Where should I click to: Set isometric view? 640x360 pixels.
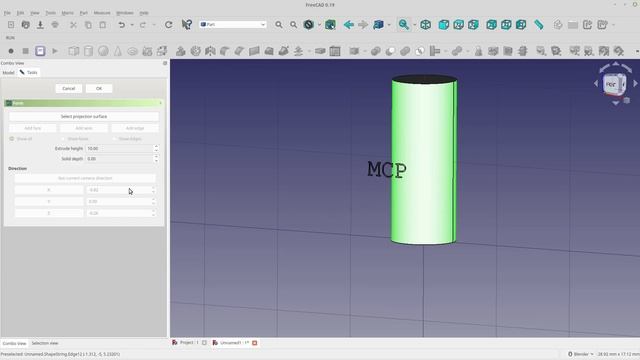pyautogui.click(x=425, y=25)
